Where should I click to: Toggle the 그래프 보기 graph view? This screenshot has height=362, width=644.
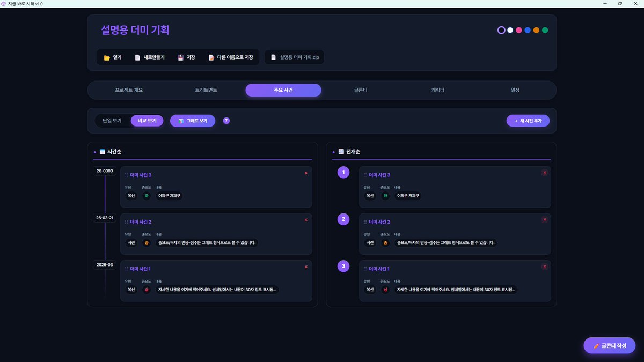pyautogui.click(x=193, y=121)
